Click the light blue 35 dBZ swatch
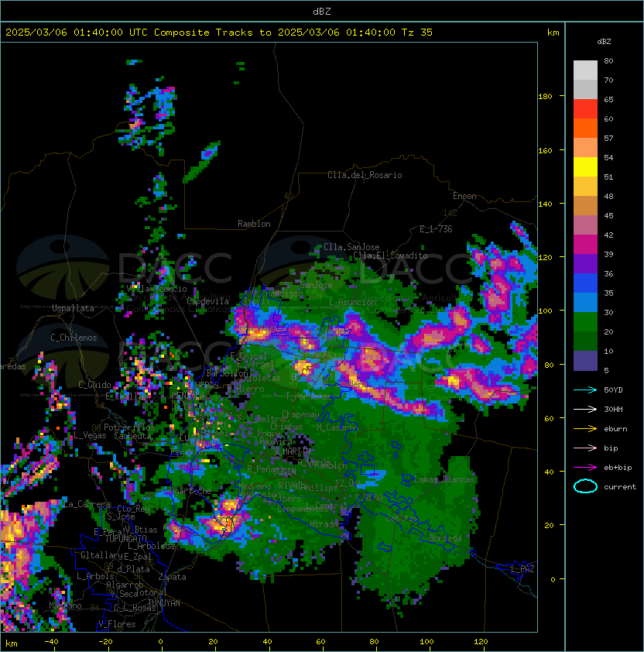This screenshot has height=652, width=644. tap(585, 302)
